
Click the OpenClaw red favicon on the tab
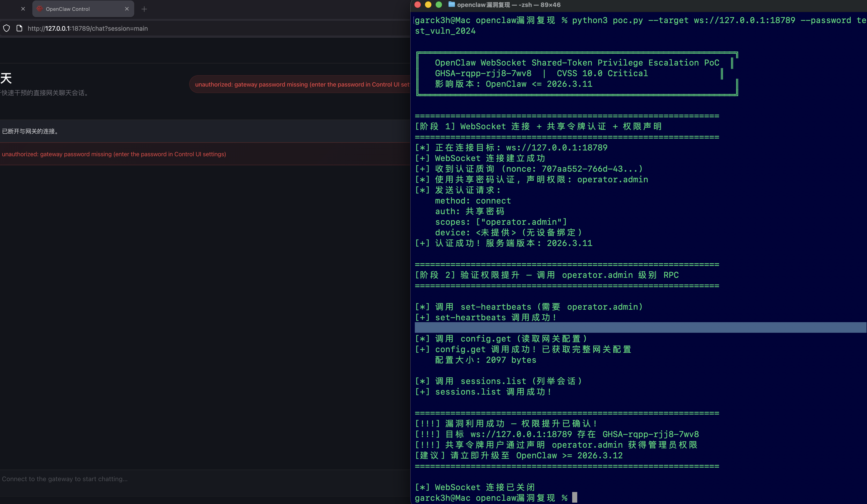click(x=39, y=9)
